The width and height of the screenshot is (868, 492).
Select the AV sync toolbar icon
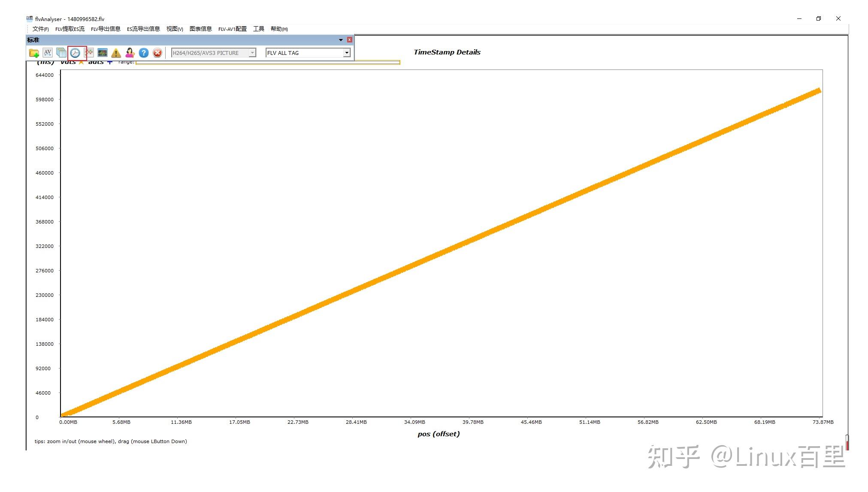[x=48, y=53]
